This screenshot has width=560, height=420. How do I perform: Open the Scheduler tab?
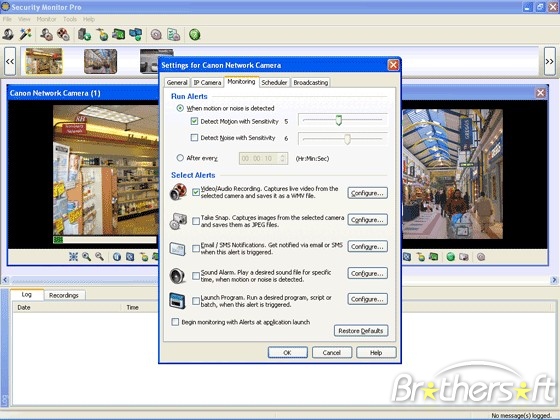coord(274,82)
